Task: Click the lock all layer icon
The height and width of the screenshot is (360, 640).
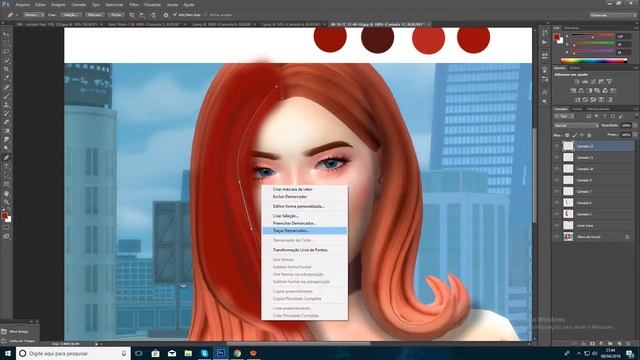Action: tap(589, 135)
